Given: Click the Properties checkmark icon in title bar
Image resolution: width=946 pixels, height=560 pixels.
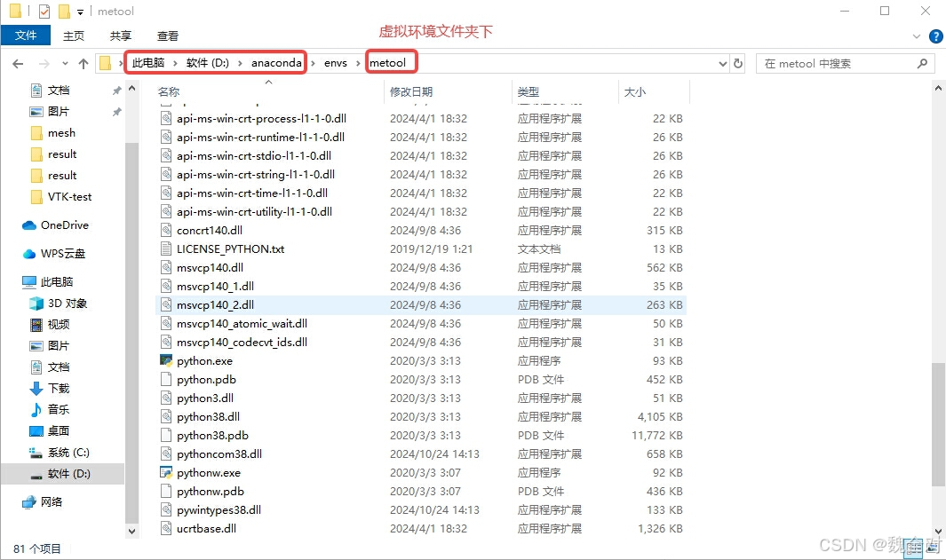Looking at the screenshot, I should [44, 11].
